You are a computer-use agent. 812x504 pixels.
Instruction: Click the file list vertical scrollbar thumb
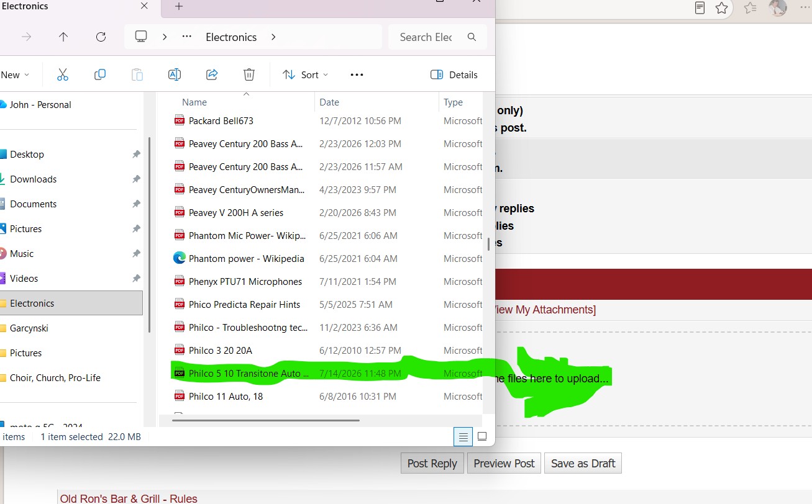pyautogui.click(x=488, y=244)
